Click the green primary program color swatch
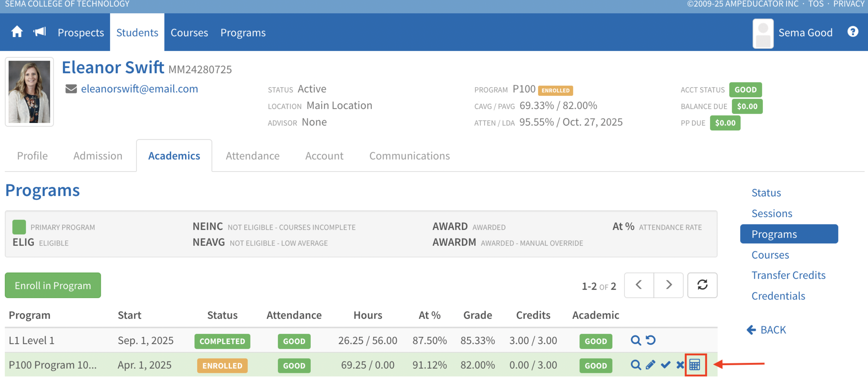The width and height of the screenshot is (868, 383). (x=19, y=227)
